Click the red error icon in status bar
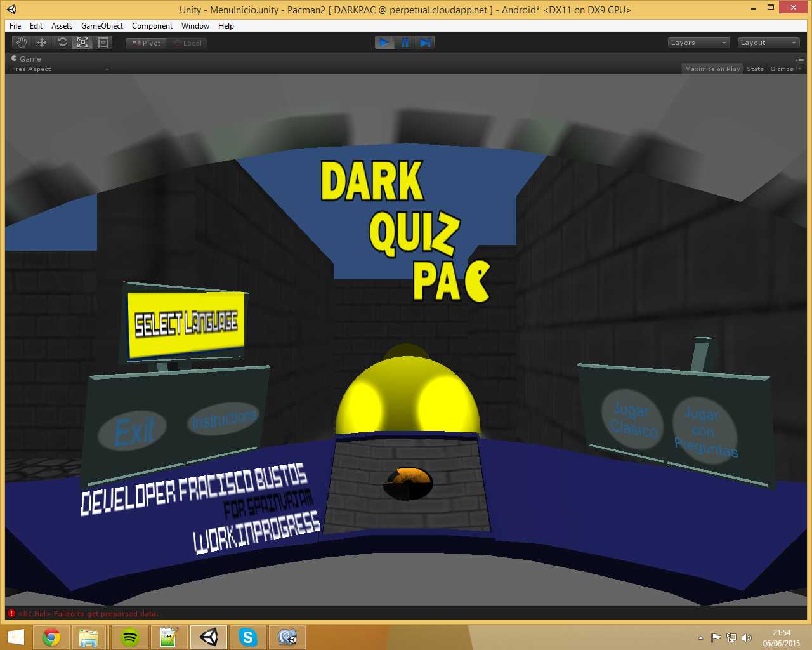 [x=11, y=613]
